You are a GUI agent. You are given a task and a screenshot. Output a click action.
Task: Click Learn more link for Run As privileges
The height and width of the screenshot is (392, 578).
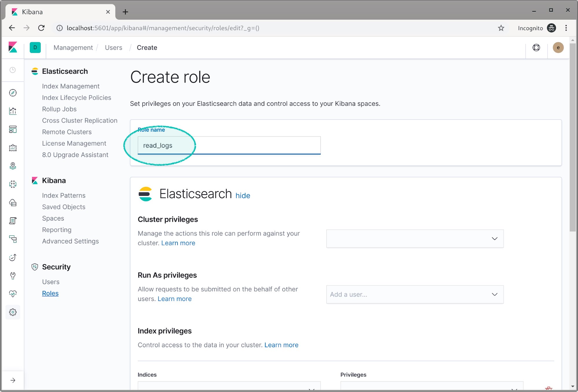(174, 299)
